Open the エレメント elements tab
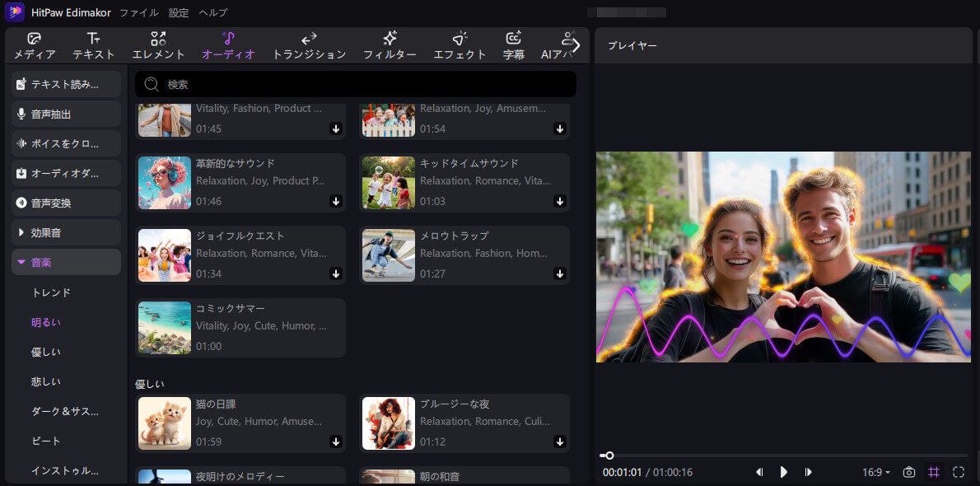The width and height of the screenshot is (980, 486). point(158,45)
